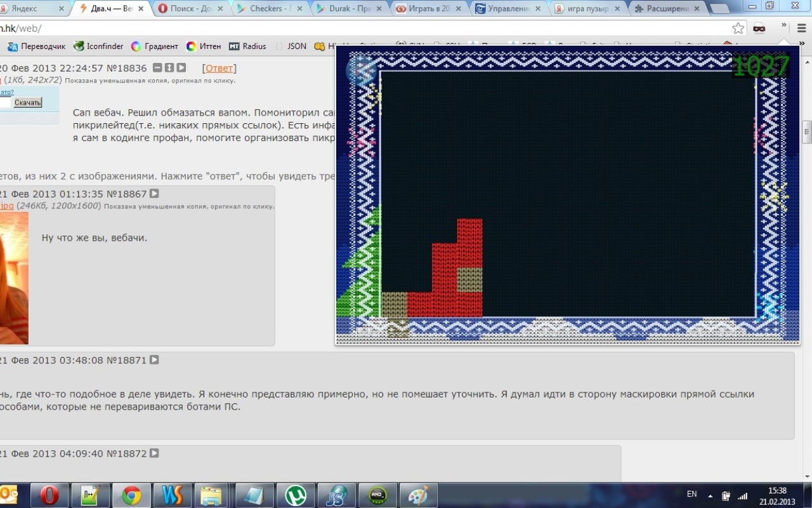This screenshot has height=508, width=812.
Task: Switch to the Расширения tab
Action: 667,9
